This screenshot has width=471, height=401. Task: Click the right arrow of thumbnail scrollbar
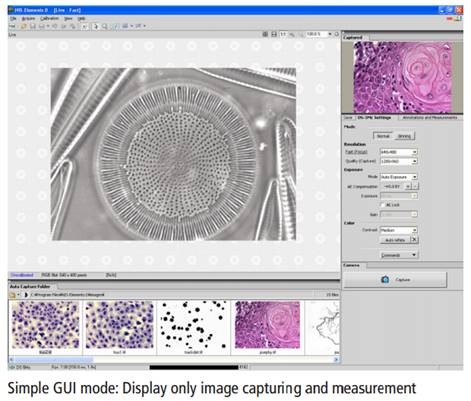coord(336,360)
